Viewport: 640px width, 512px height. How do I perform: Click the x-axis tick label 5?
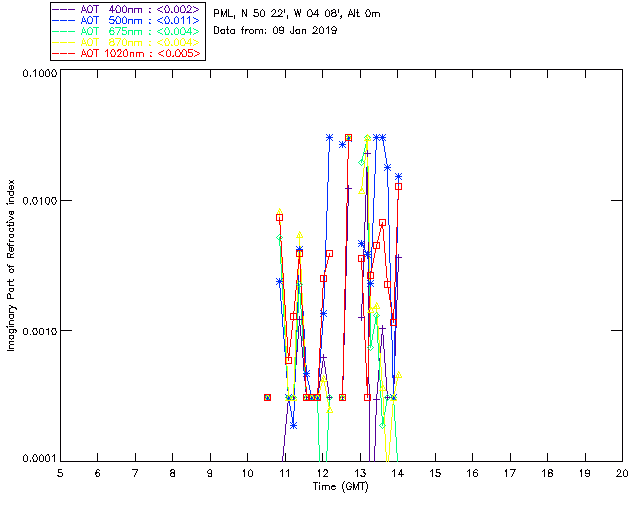(x=60, y=473)
